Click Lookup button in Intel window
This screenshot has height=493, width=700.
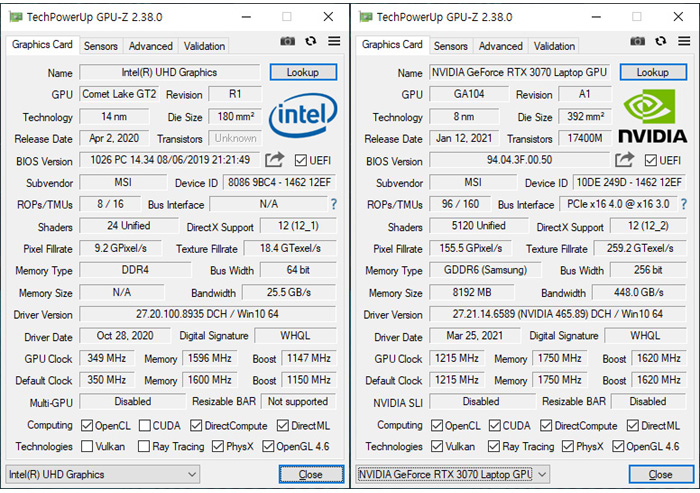[303, 72]
